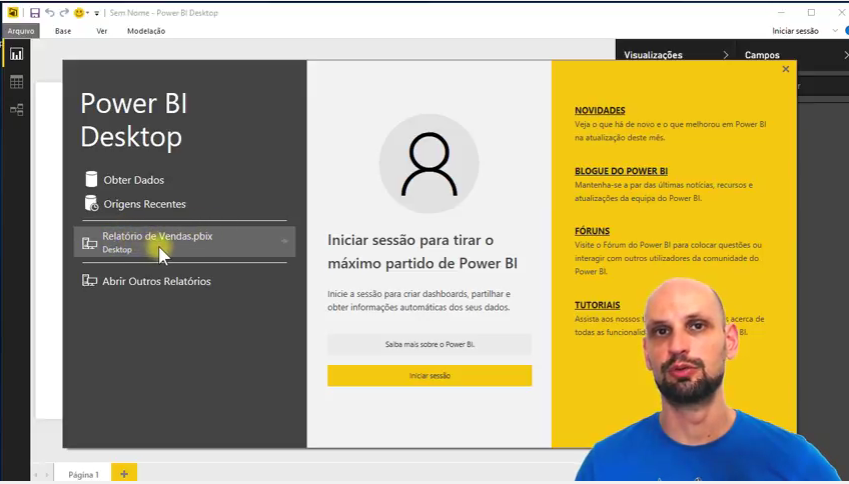The image size is (849, 484).
Task: Close the Power BI splash dialog
Action: 786,69
